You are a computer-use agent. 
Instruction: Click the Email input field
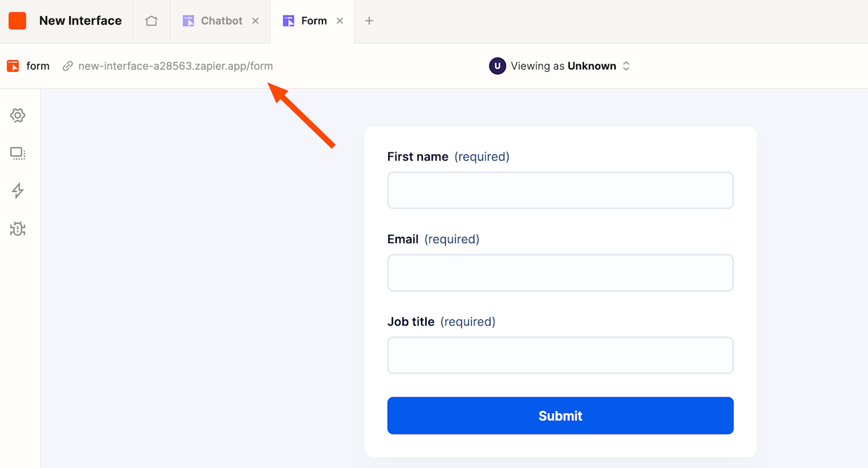(x=560, y=273)
